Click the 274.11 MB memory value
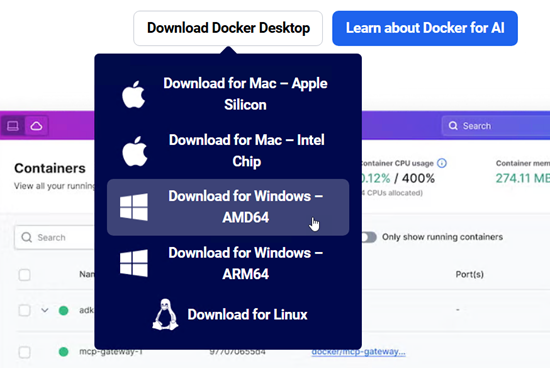550x368 pixels. (x=523, y=178)
